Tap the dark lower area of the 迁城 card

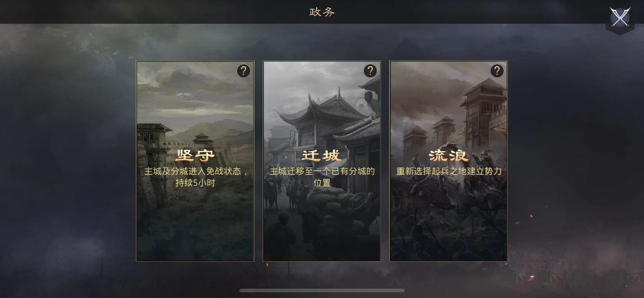pos(322,241)
